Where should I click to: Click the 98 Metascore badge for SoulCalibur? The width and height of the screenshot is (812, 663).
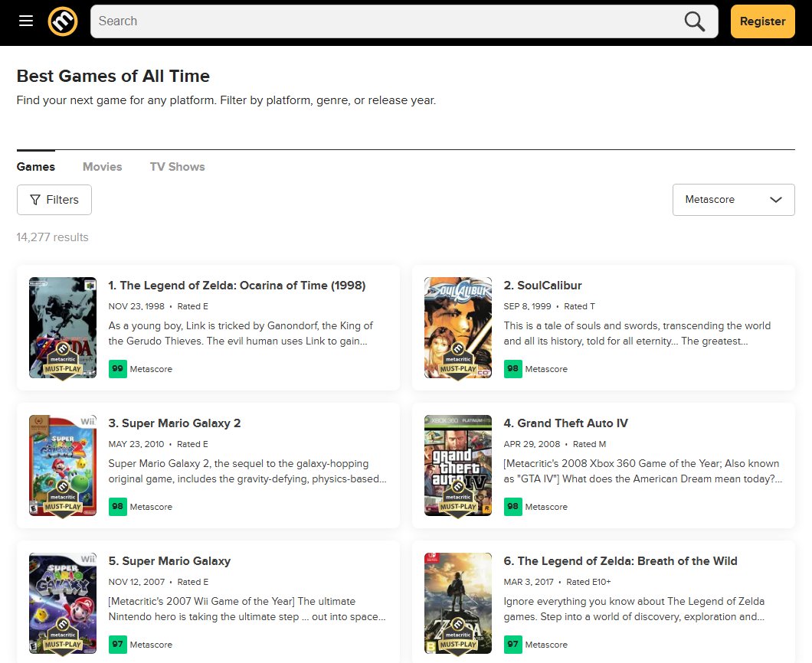click(x=512, y=369)
